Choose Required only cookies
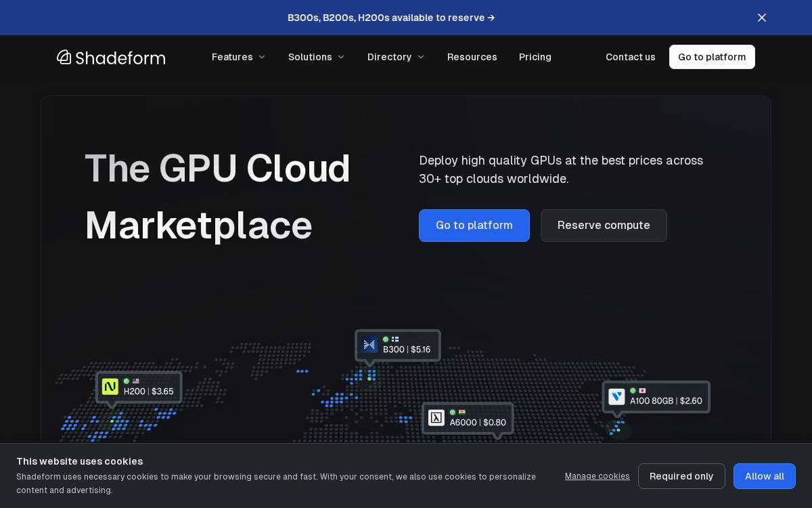 [681, 476]
